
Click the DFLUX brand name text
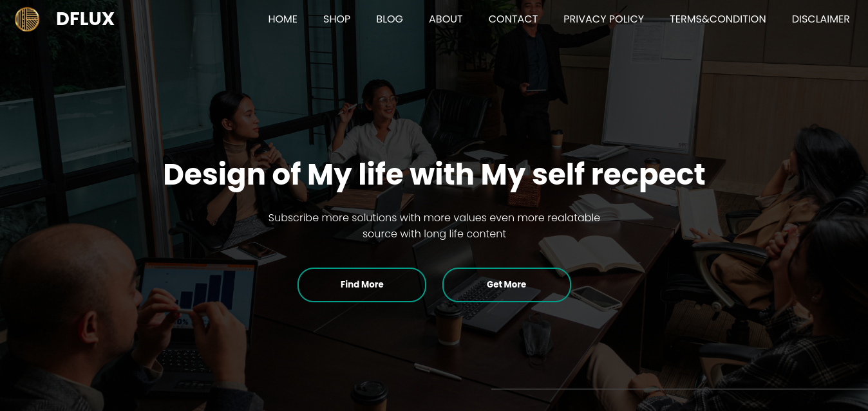click(x=85, y=19)
